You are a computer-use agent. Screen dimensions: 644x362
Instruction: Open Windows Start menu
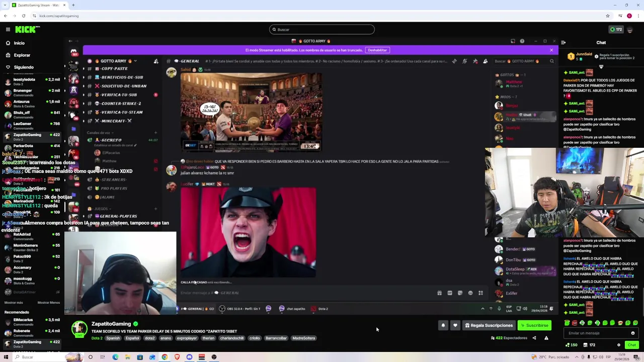point(6,357)
